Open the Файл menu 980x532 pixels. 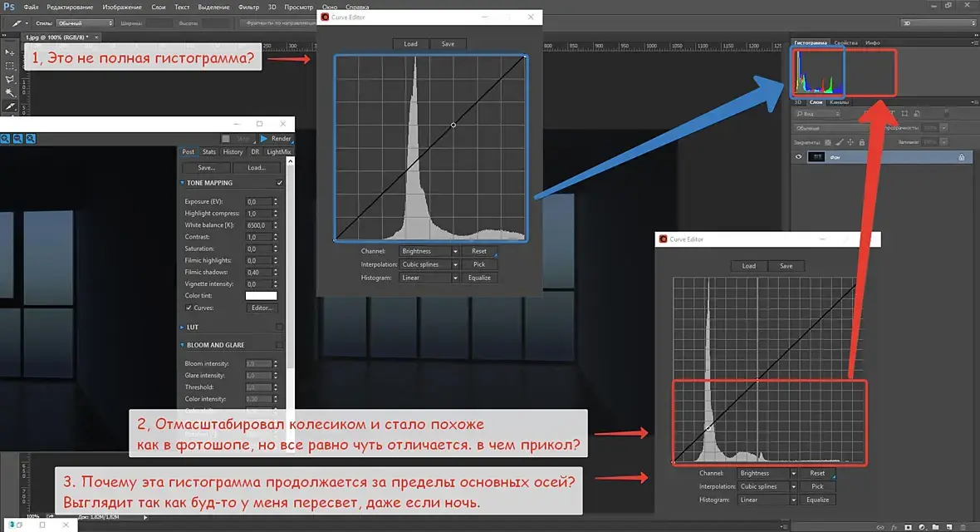(31, 7)
